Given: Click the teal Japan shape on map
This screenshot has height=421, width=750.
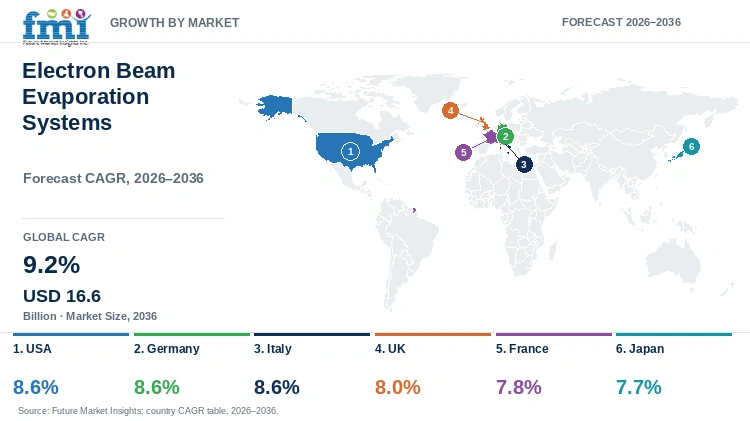Looking at the screenshot, I should (x=676, y=156).
